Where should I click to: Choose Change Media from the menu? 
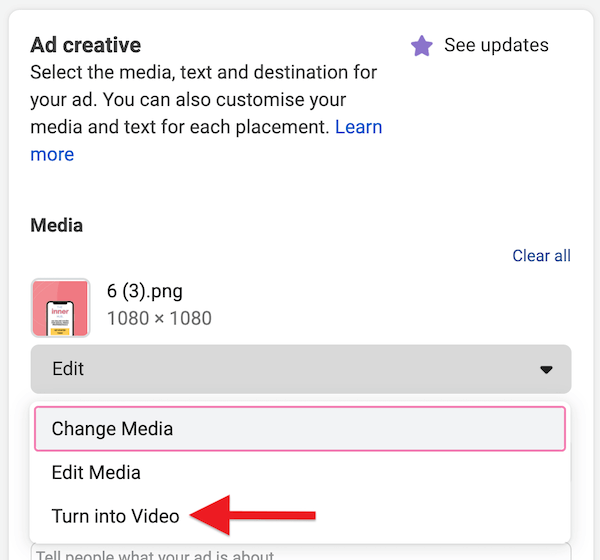coord(112,429)
